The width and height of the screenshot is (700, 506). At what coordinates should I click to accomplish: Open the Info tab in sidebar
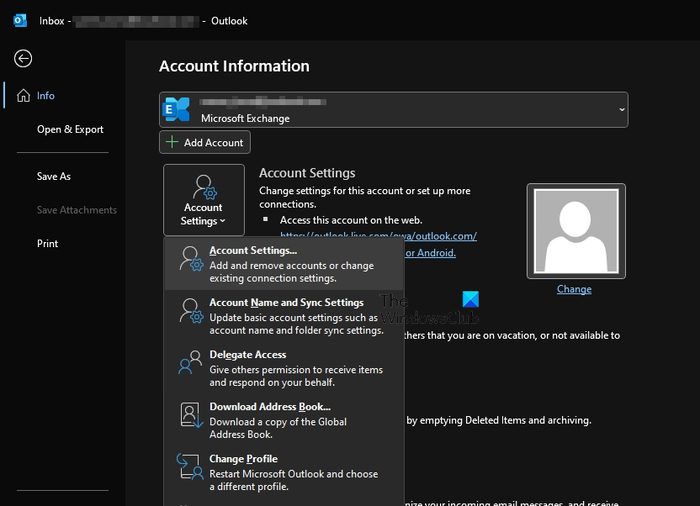click(x=46, y=96)
